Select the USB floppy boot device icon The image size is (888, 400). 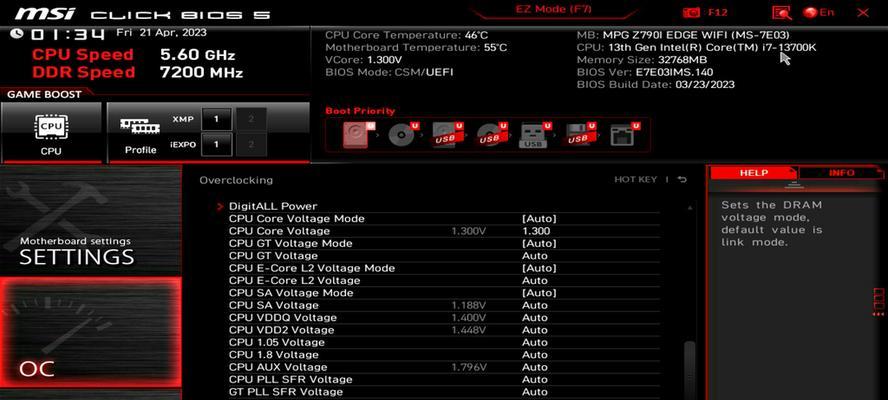(580, 135)
